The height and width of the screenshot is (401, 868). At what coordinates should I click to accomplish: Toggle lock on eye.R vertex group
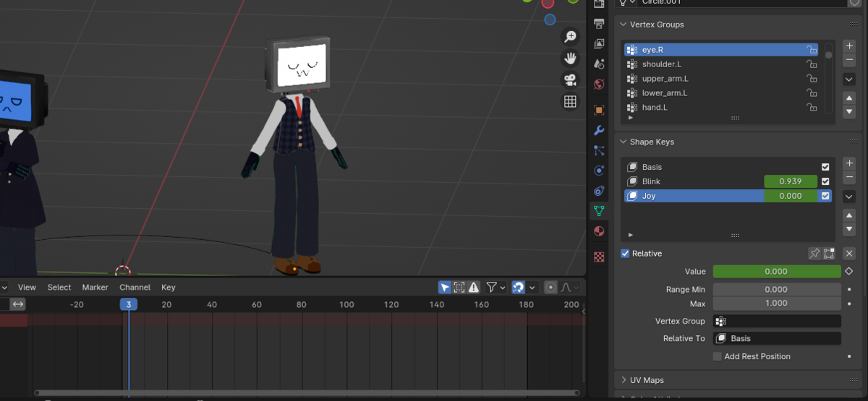pos(812,50)
